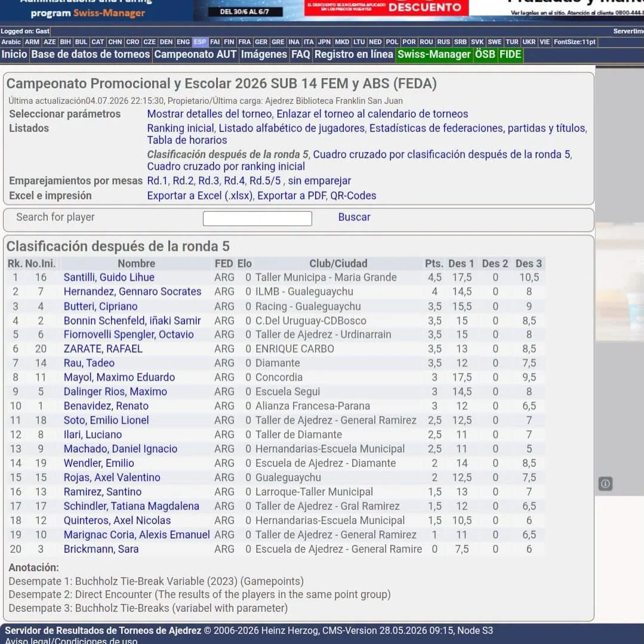Switch language to ENG

tap(183, 42)
